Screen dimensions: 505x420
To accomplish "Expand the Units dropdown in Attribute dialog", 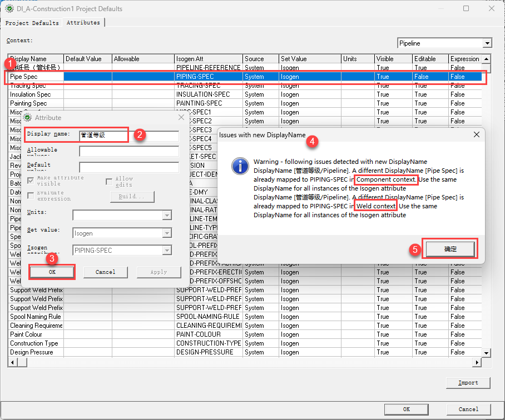I will [167, 215].
